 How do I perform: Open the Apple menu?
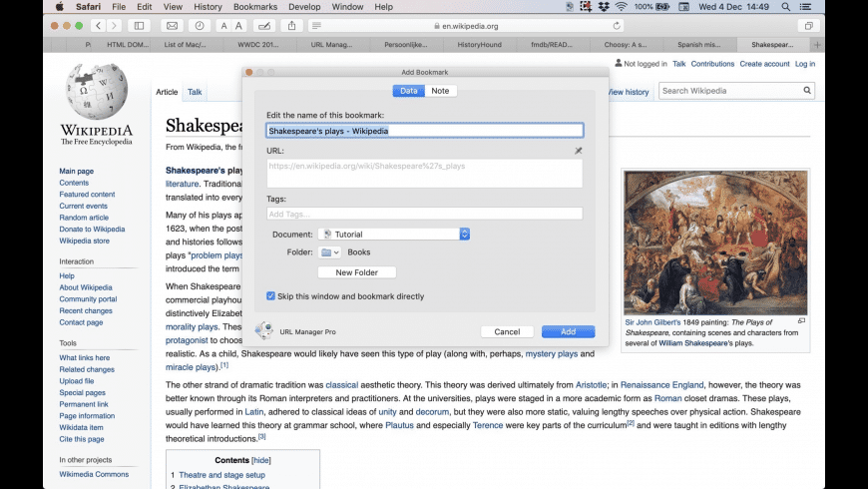click(x=59, y=7)
